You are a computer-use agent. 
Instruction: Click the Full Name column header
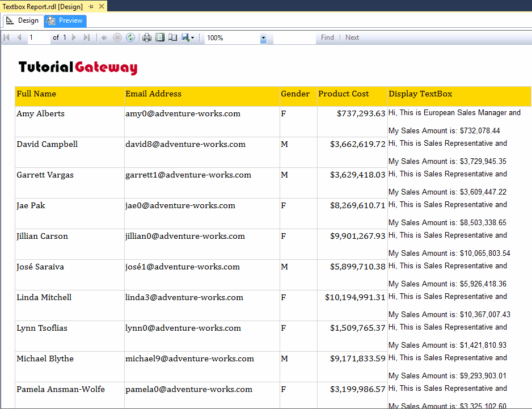pos(70,96)
